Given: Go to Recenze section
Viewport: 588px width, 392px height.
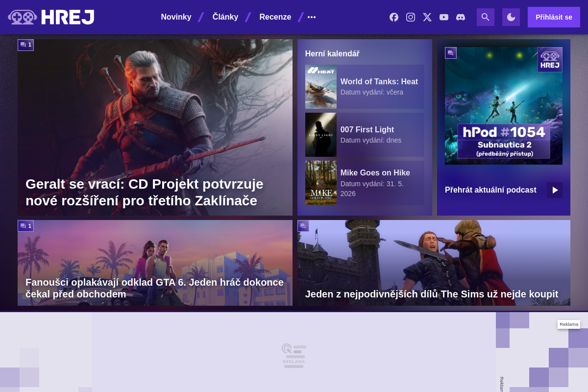Looking at the screenshot, I should coord(275,17).
